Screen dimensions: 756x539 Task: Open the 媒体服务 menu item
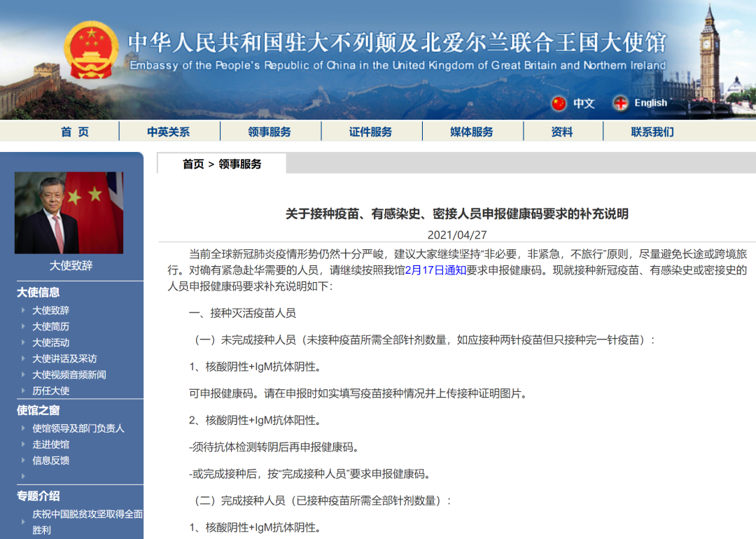pyautogui.click(x=472, y=132)
